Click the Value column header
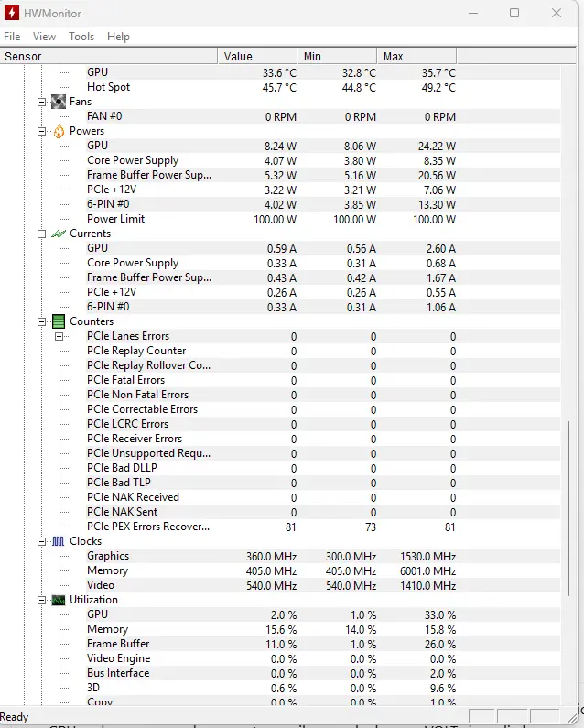Viewport: 584px width, 728px height. (x=257, y=56)
